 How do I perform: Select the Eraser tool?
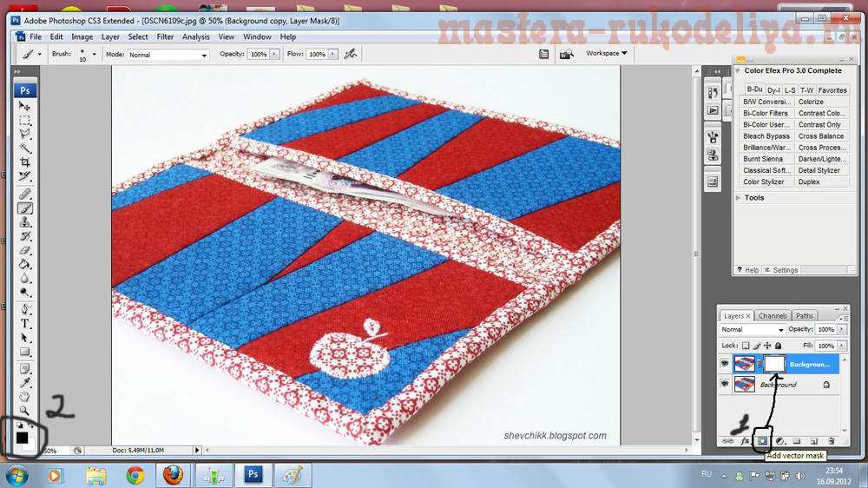[24, 250]
